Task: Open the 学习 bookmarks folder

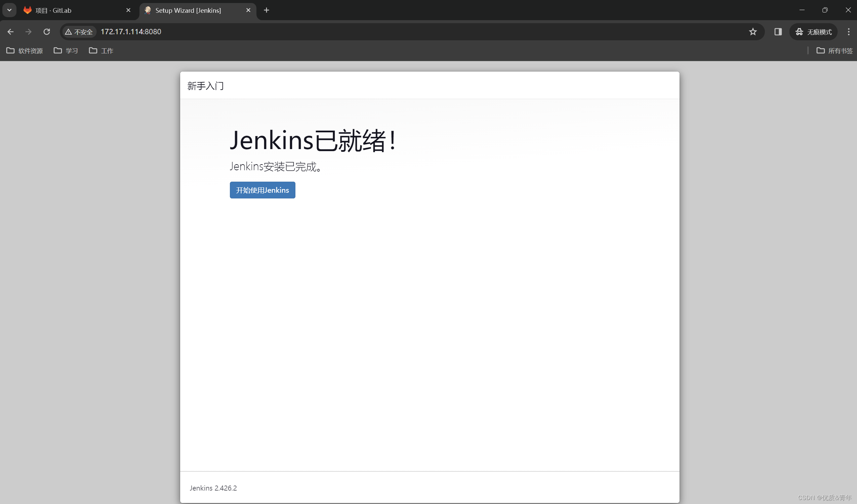Action: click(66, 51)
